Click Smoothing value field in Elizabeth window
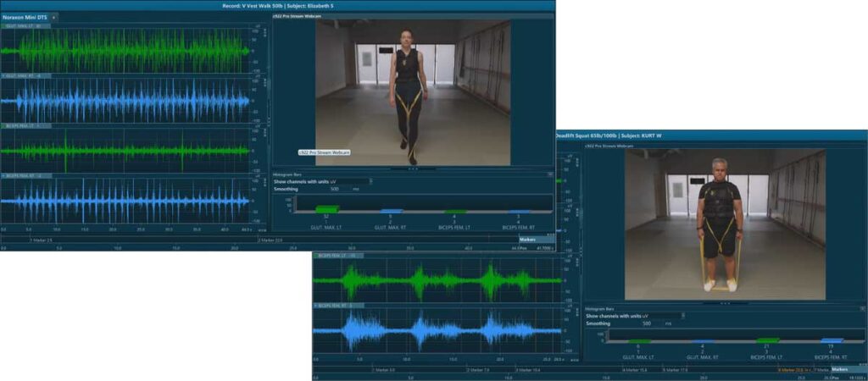This screenshot has width=868, height=381. (x=335, y=189)
